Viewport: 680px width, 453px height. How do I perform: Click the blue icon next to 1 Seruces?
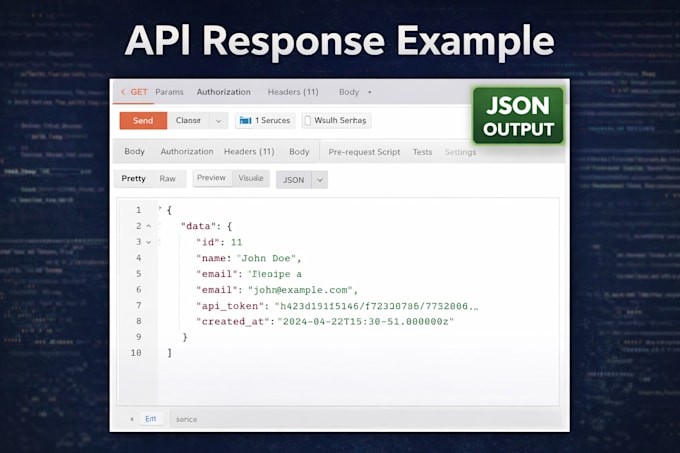(x=245, y=121)
